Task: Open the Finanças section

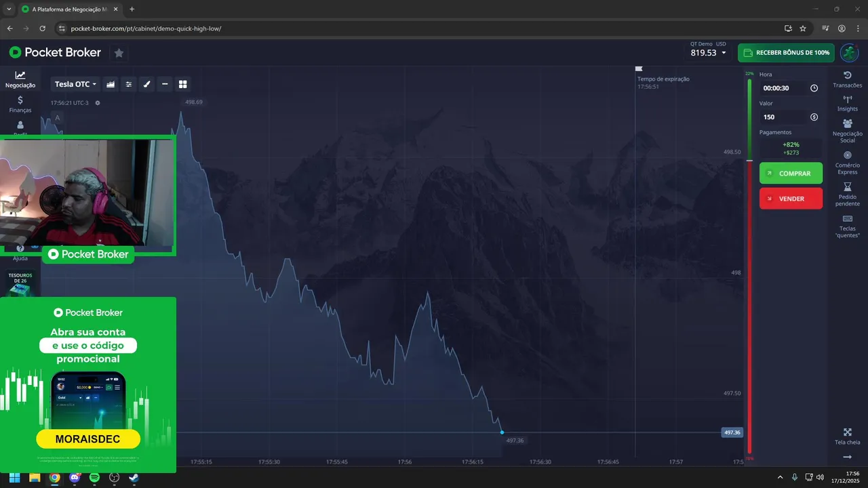Action: click(x=20, y=104)
